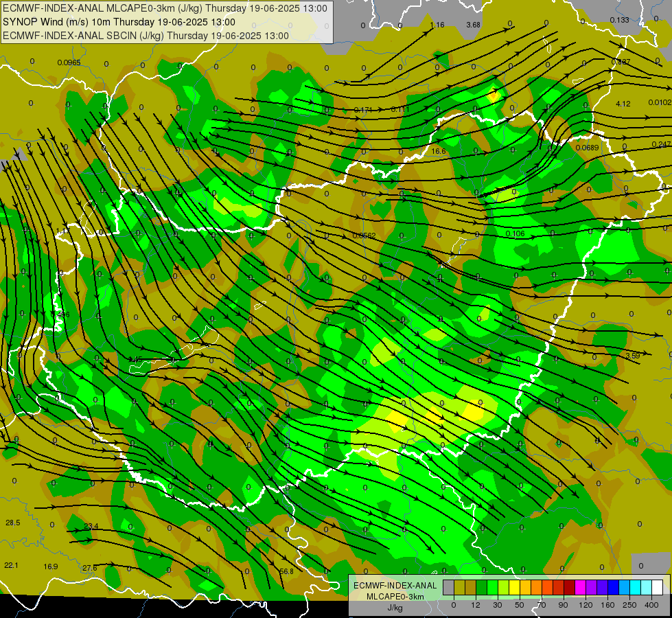The width and height of the screenshot is (672, 618).
Task: Click the map value '4.12'
Action: [623, 104]
